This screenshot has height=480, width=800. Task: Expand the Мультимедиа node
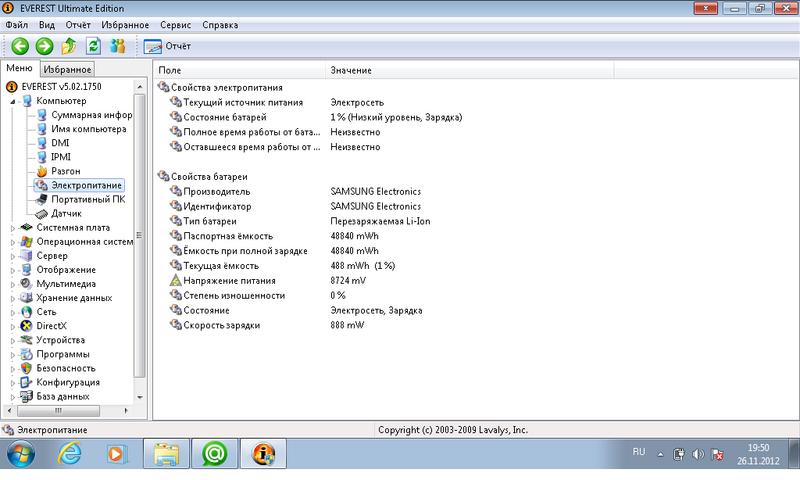[13, 285]
